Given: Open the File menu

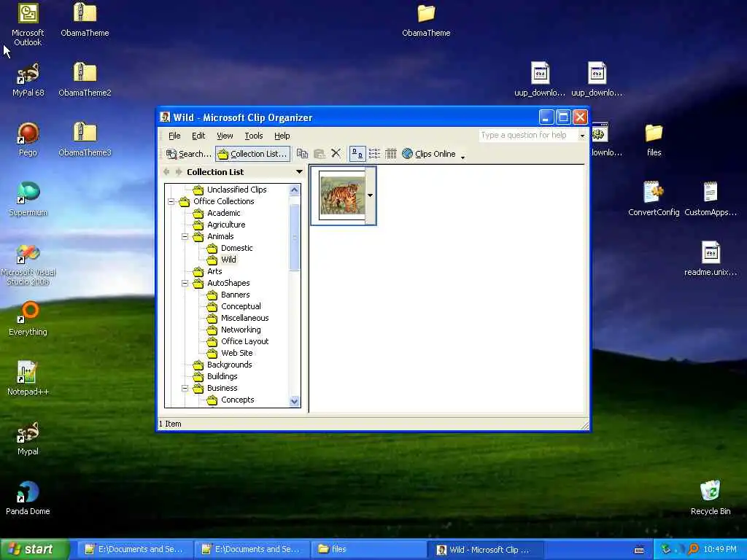Looking at the screenshot, I should coord(174,136).
